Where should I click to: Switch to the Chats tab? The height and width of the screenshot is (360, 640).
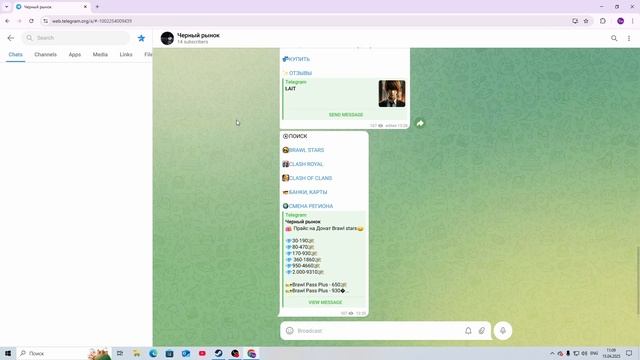pyautogui.click(x=16, y=54)
